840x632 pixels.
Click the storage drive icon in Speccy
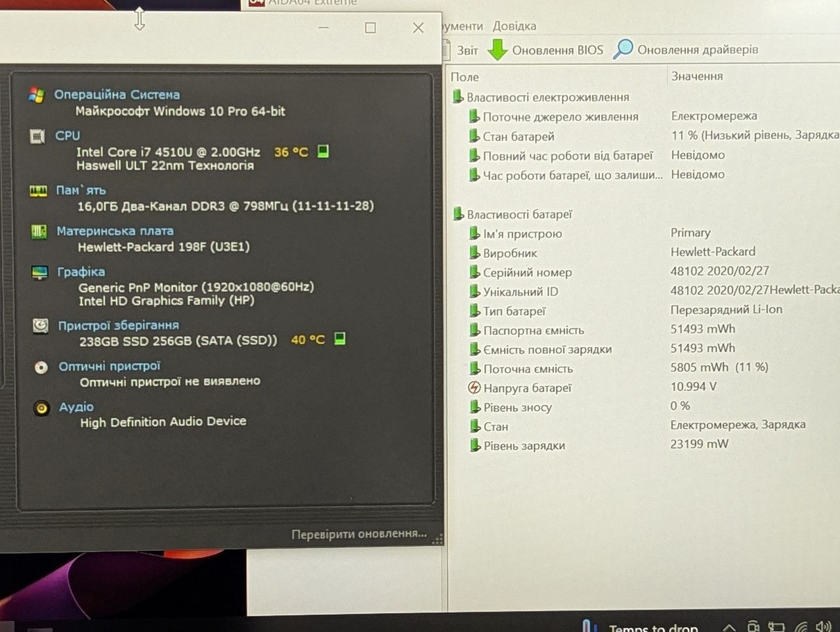click(x=41, y=326)
